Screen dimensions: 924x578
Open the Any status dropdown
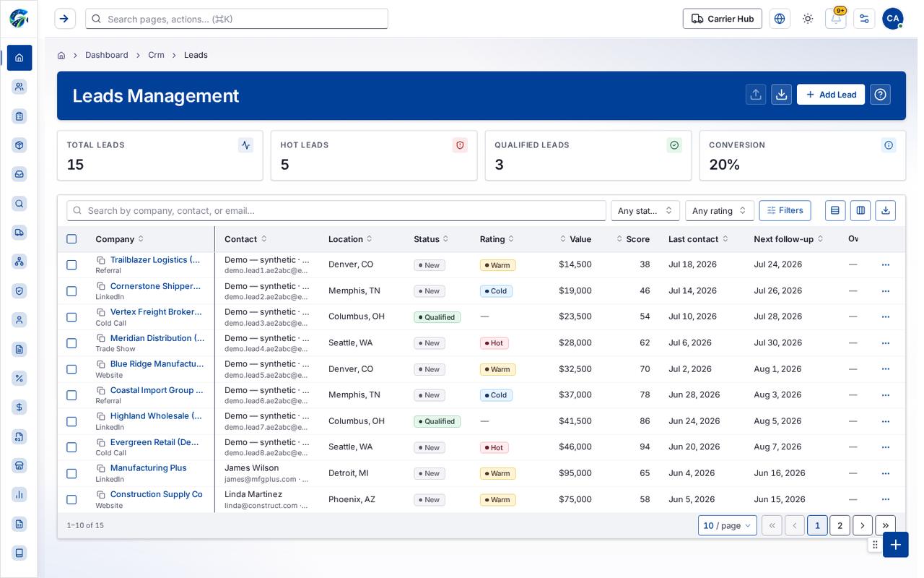[645, 211]
